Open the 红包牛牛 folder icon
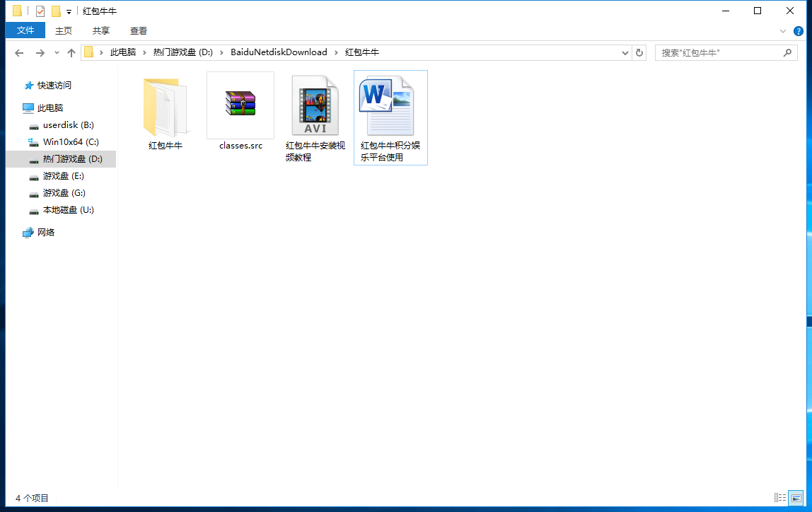Viewport: 812px width, 512px height. [x=165, y=107]
